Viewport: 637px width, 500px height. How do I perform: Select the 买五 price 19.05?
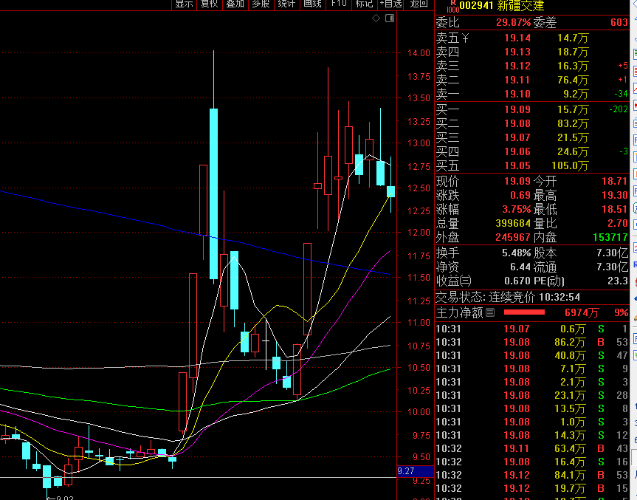(517, 166)
